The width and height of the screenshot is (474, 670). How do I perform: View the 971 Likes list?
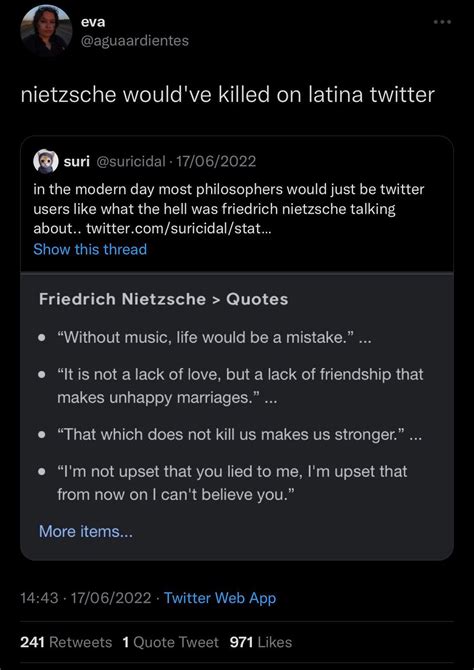tap(261, 642)
